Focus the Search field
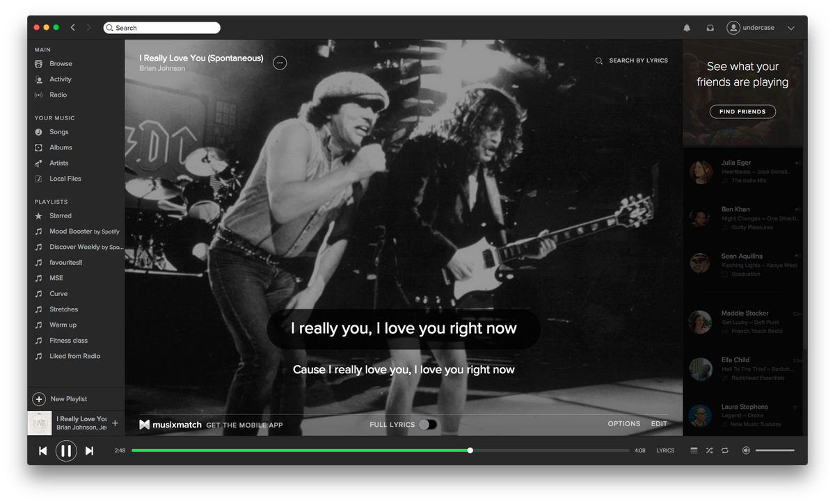 [162, 28]
